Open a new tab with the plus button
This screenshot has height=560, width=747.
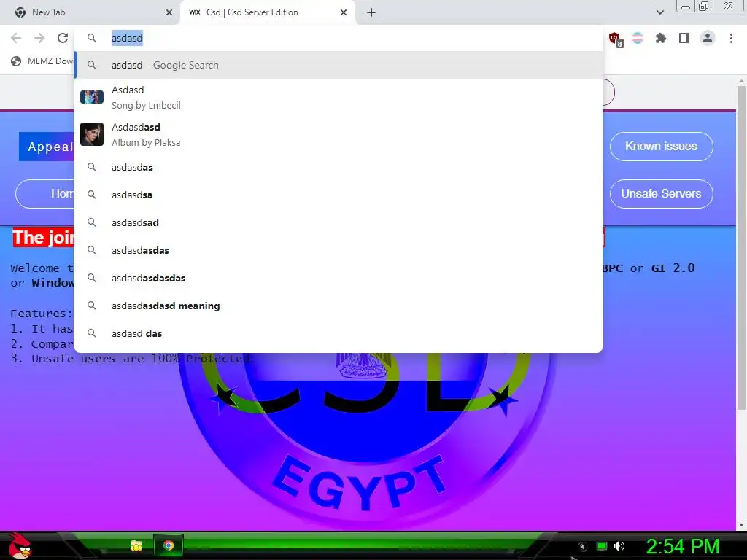[371, 12]
